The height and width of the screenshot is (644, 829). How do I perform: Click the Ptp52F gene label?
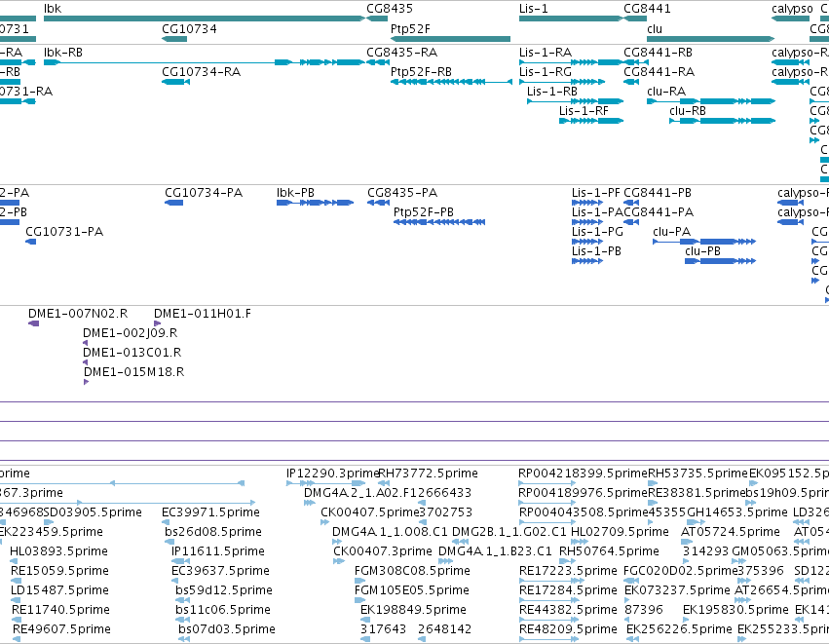click(x=410, y=29)
